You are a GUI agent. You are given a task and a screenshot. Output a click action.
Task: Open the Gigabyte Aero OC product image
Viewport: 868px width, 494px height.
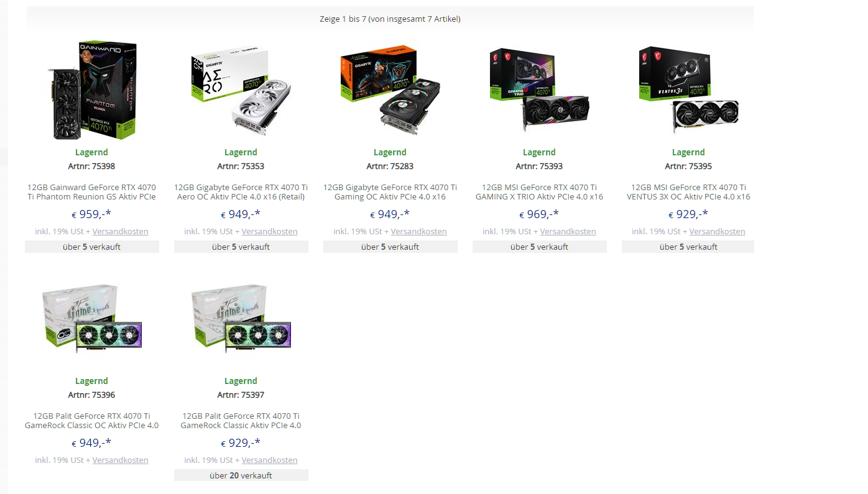[x=241, y=90]
